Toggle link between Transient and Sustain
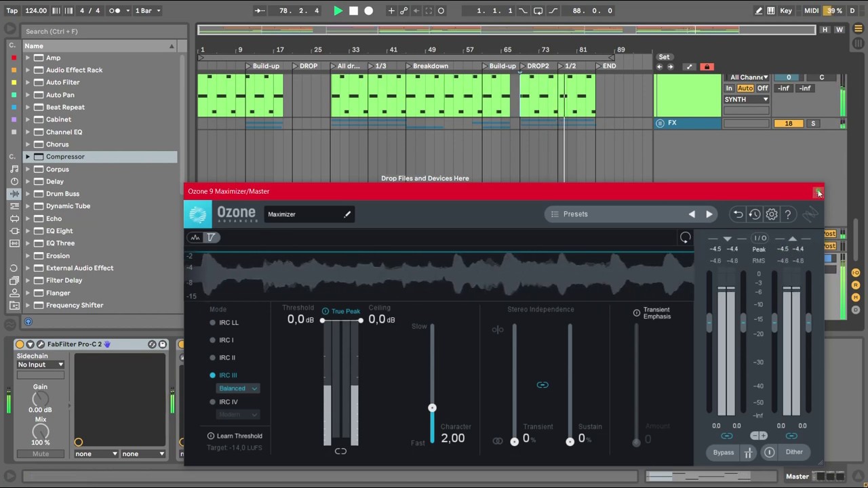Screen dimensions: 868x488 pyautogui.click(x=542, y=385)
